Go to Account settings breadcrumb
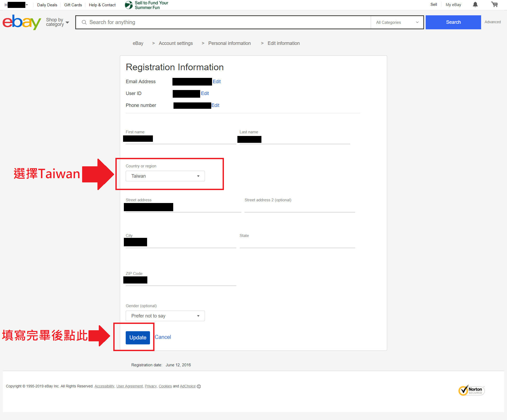The width and height of the screenshot is (507, 420). (x=176, y=43)
